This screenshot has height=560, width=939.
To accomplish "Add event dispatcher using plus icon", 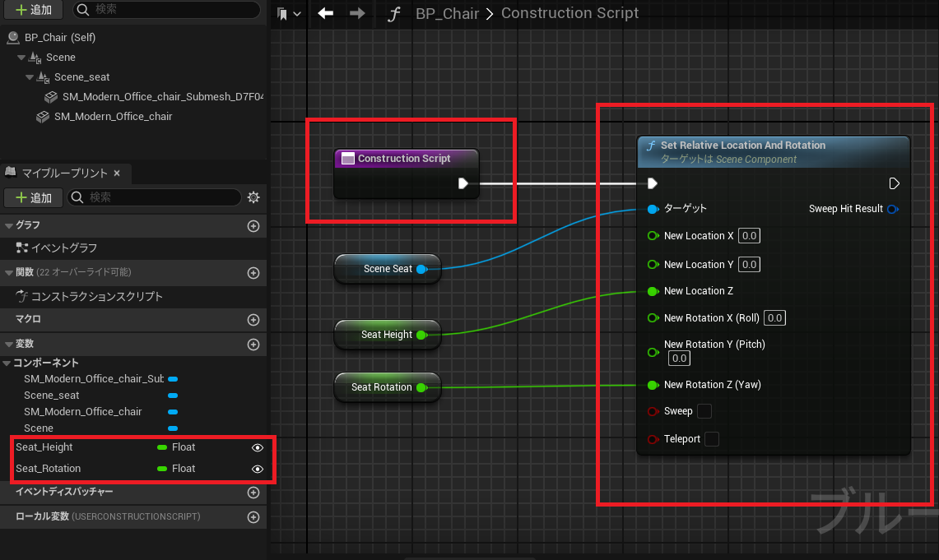I will coord(253,492).
